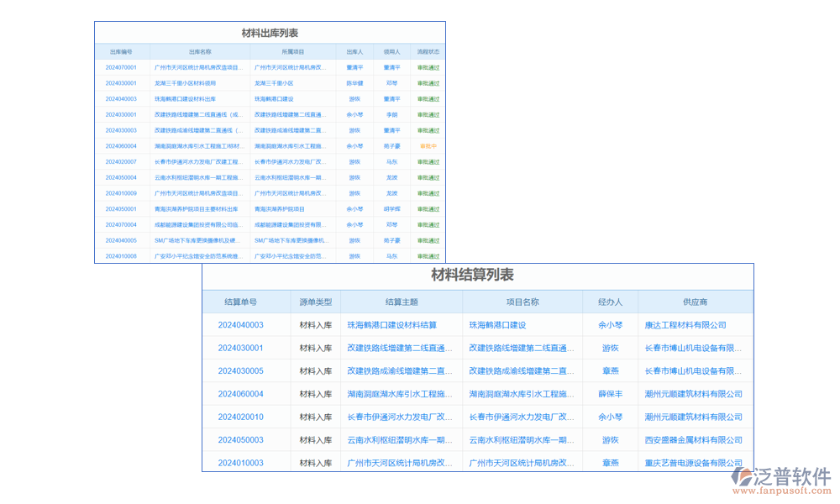Click the 结算单号 column header

240,302
